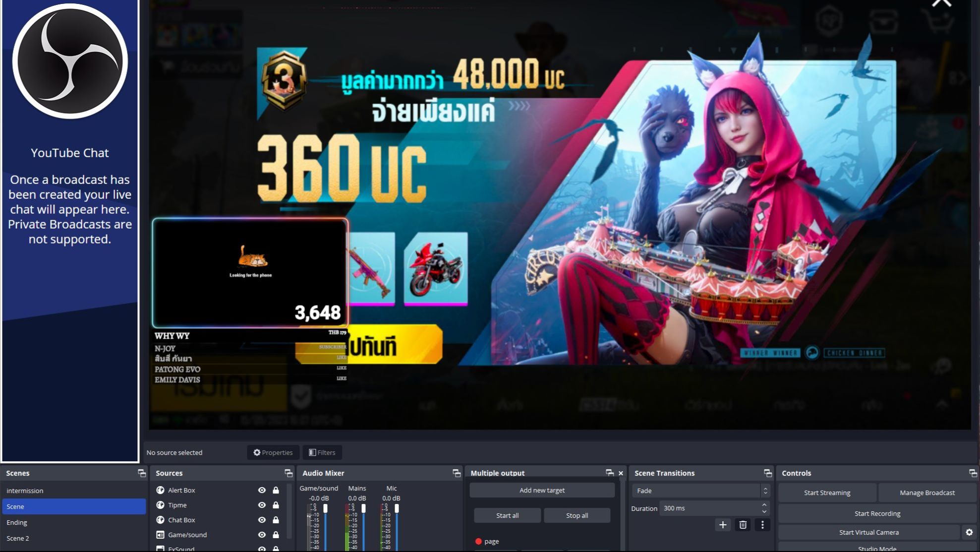
Task: Click Start Recording
Action: 877,513
